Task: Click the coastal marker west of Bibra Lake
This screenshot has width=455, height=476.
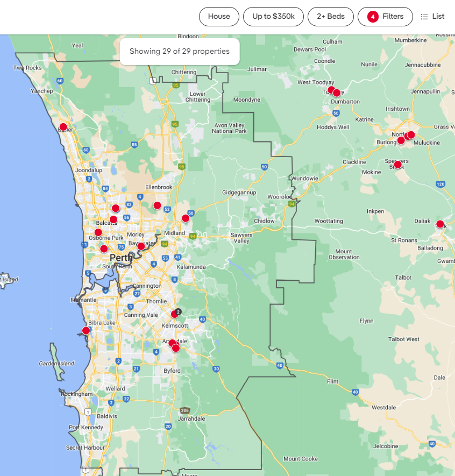Action: point(86,330)
